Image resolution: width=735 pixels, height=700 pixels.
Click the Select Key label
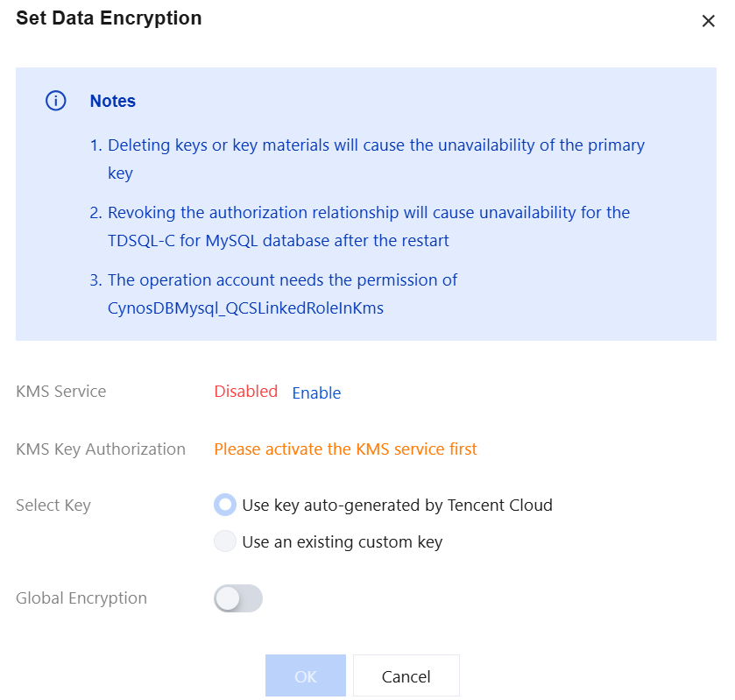tap(53, 506)
